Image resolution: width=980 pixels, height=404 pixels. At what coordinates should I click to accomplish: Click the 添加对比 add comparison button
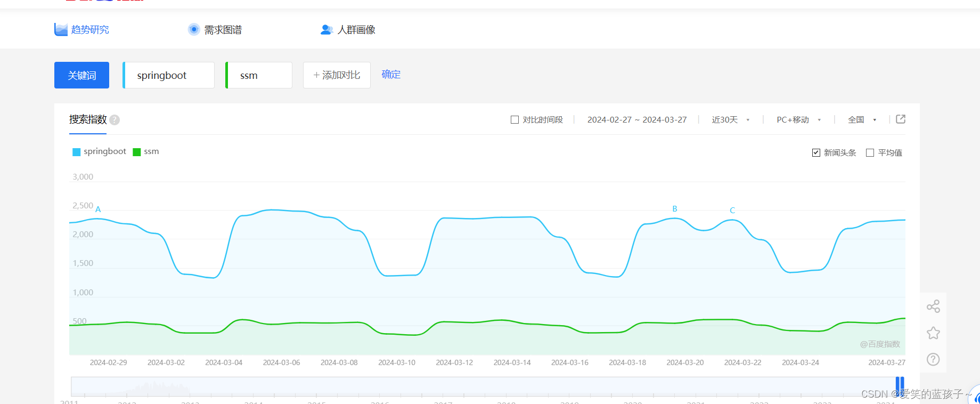click(x=337, y=75)
